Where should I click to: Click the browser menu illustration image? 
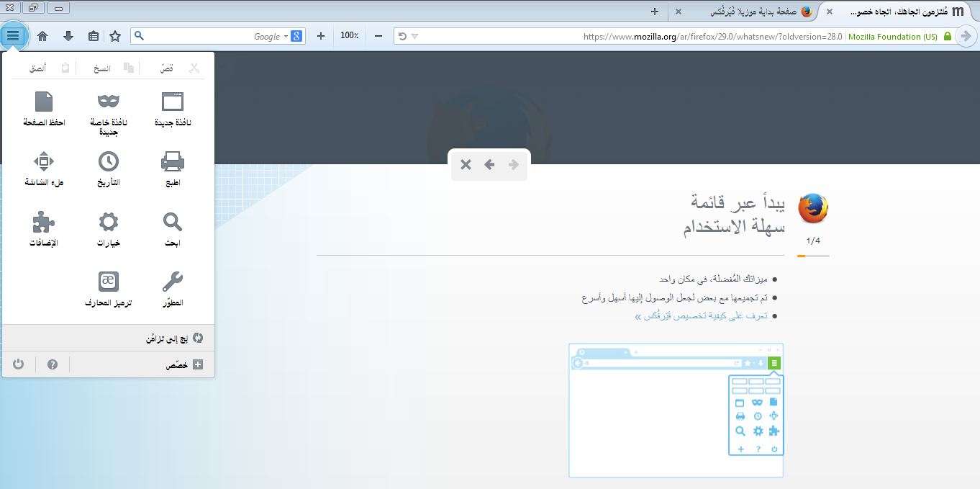click(x=676, y=410)
